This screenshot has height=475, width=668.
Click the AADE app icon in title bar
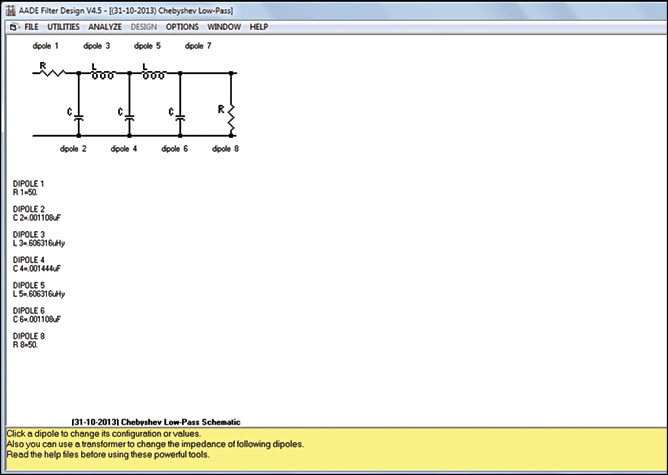pyautogui.click(x=7, y=9)
